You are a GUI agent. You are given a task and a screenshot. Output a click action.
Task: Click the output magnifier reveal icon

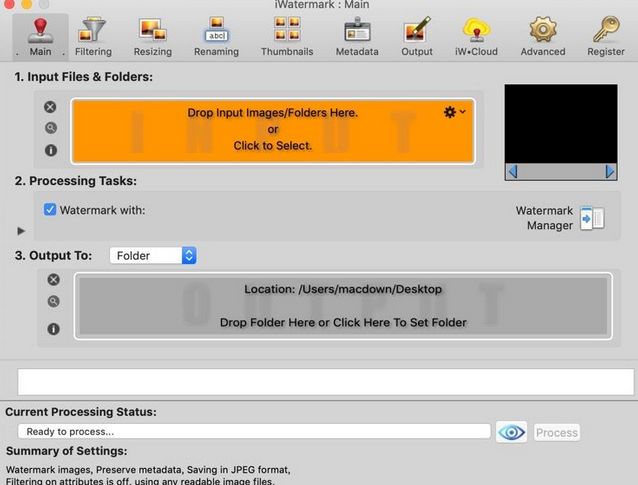[x=53, y=301]
